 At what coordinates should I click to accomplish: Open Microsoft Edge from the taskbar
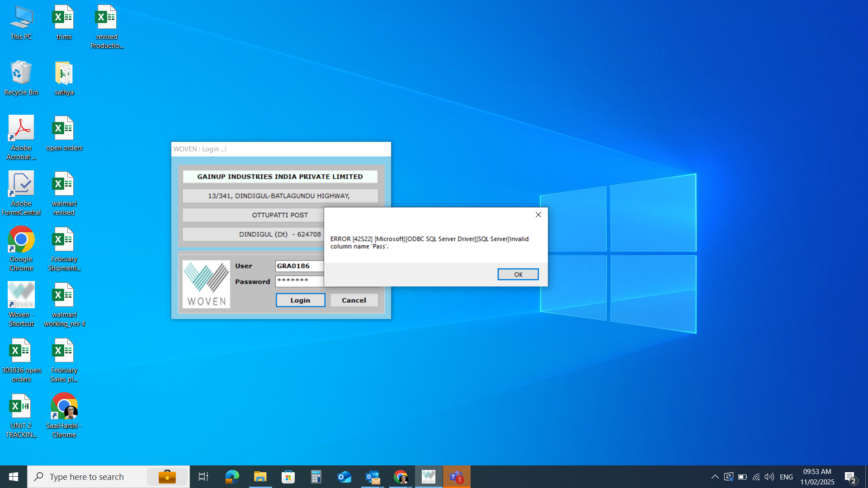pos(232,477)
